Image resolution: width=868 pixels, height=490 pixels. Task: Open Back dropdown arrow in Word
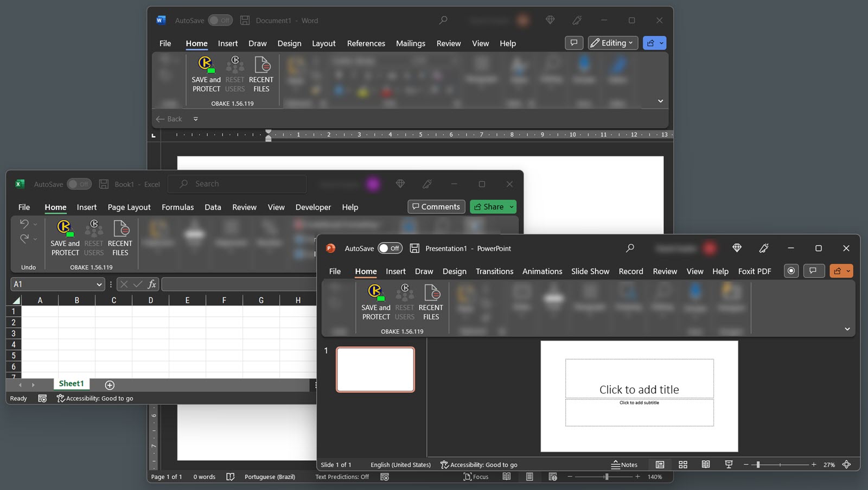pyautogui.click(x=196, y=119)
